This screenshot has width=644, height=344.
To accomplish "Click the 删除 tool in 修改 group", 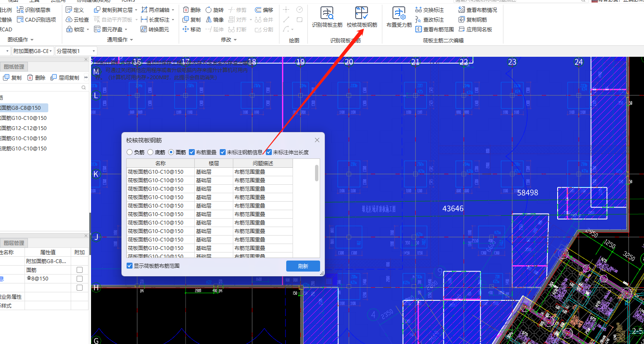I will point(191,10).
